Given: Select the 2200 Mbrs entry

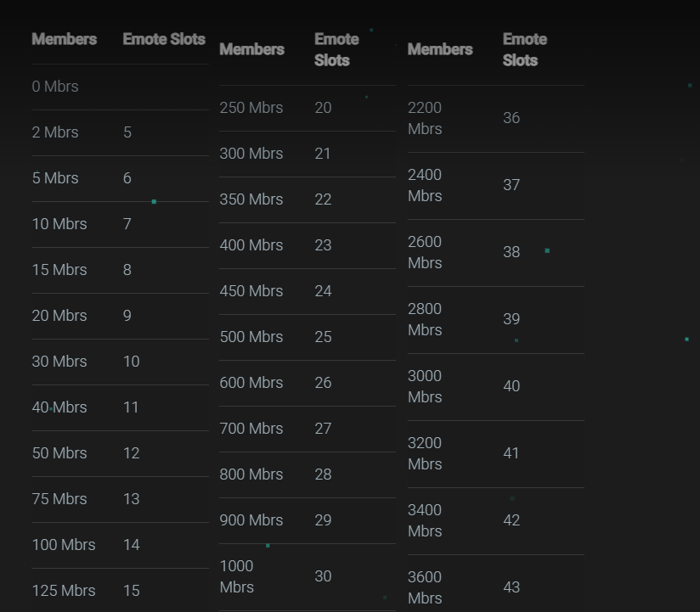Looking at the screenshot, I should coord(425,118).
